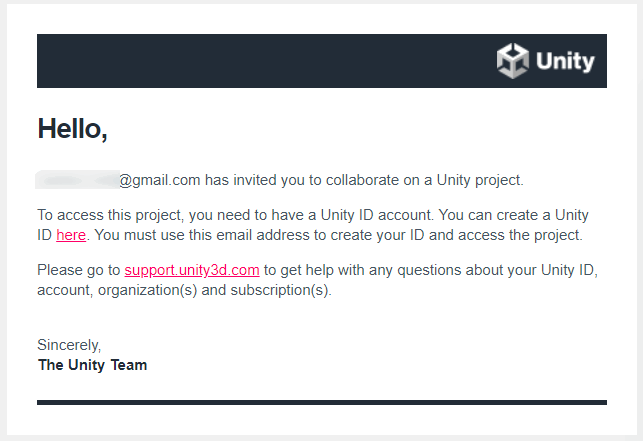The width and height of the screenshot is (643, 441).
Task: Click the "Sincerely," closing line
Action: coord(69,345)
